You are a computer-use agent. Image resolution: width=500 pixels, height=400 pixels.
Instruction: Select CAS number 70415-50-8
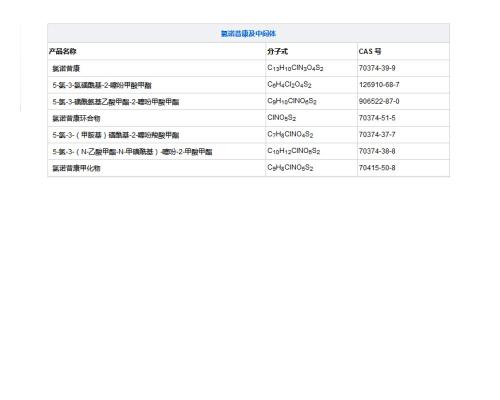point(377,168)
